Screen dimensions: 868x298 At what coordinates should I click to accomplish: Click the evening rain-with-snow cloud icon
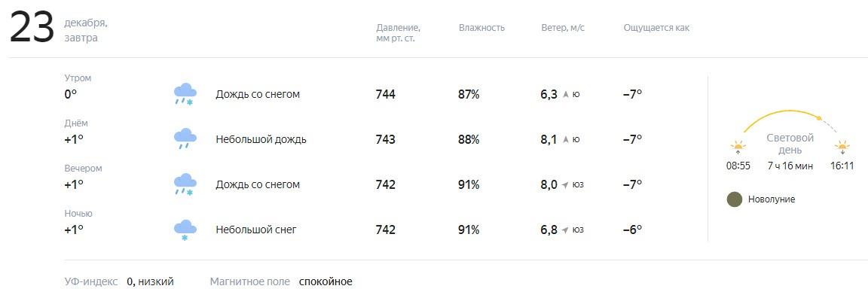point(185,184)
